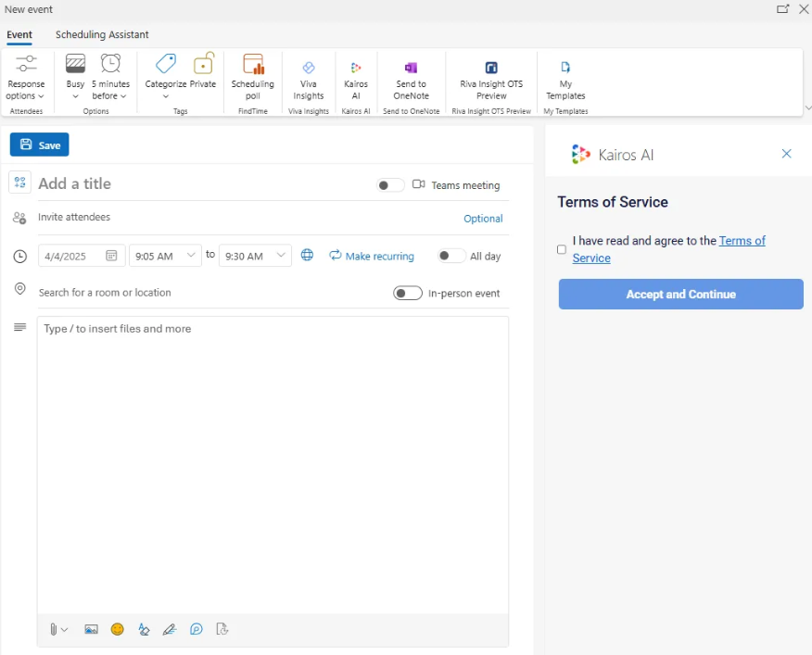Insert an emoji in the body
812x655 pixels.
coord(118,629)
